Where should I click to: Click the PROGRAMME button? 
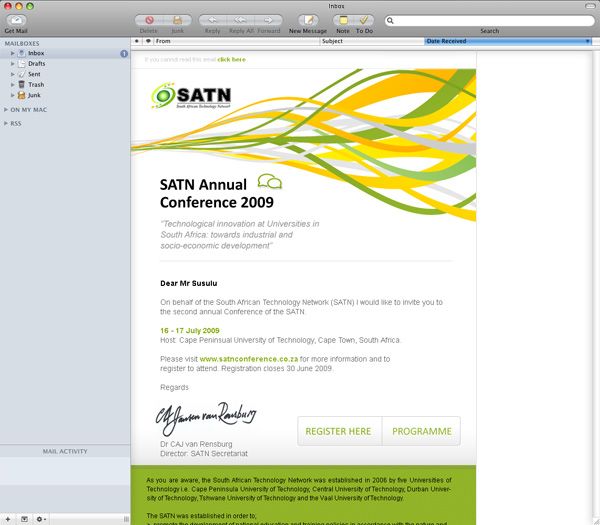(x=421, y=431)
